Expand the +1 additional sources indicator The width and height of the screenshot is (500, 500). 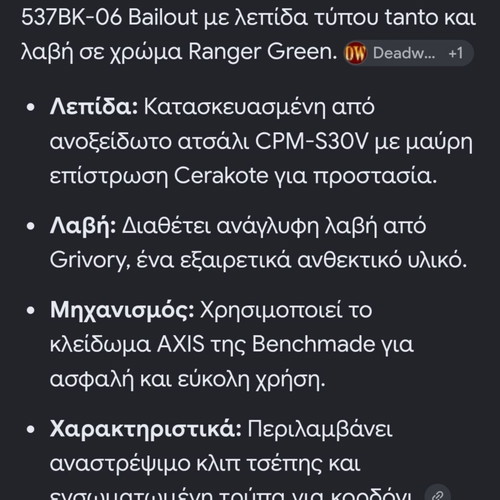[456, 53]
